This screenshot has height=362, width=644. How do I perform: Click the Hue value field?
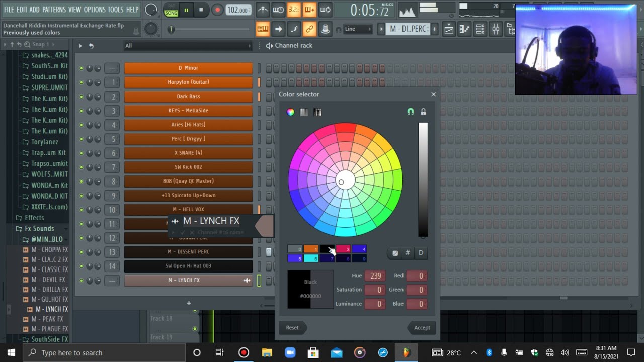375,276
